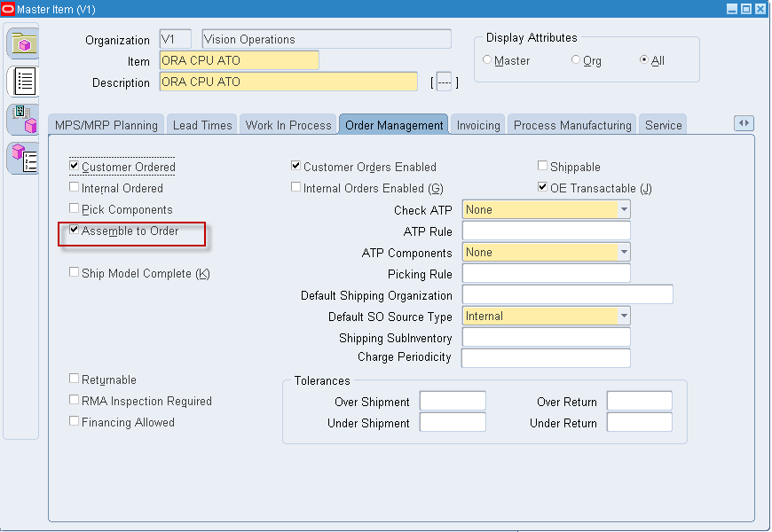The height and width of the screenshot is (532, 772).
Task: Select the Org radio button
Action: click(577, 59)
